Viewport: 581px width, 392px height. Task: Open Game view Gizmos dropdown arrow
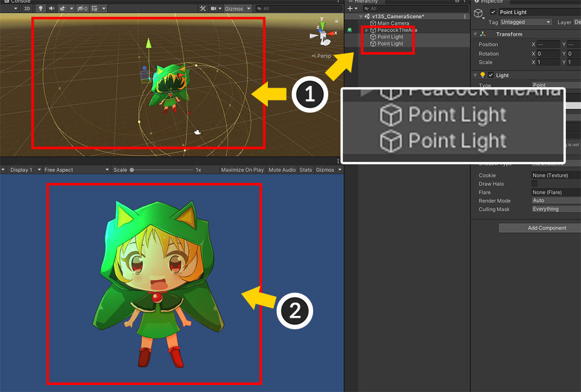tap(339, 170)
